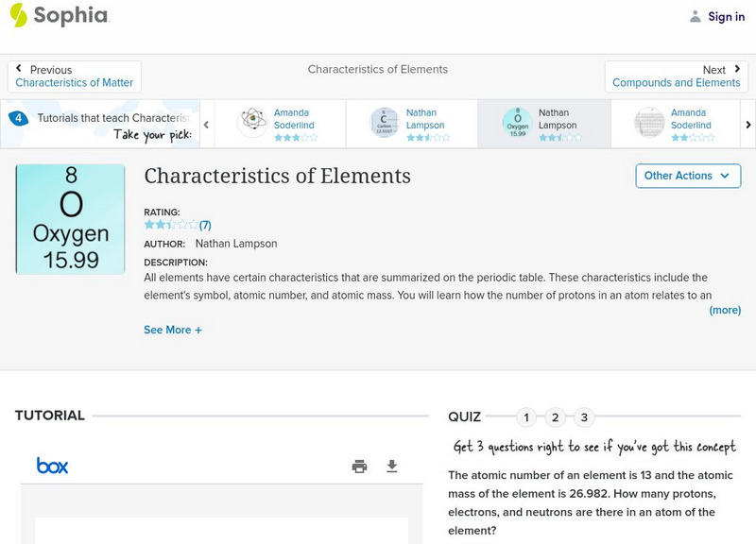This screenshot has height=544, width=756.
Task: Open the Other Actions dropdown
Action: [687, 176]
